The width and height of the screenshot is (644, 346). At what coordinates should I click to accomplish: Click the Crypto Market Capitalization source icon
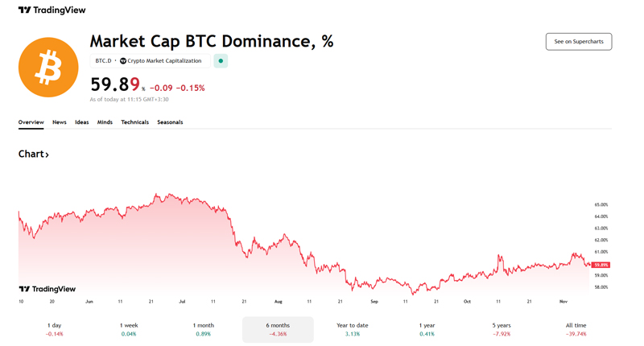coord(123,61)
